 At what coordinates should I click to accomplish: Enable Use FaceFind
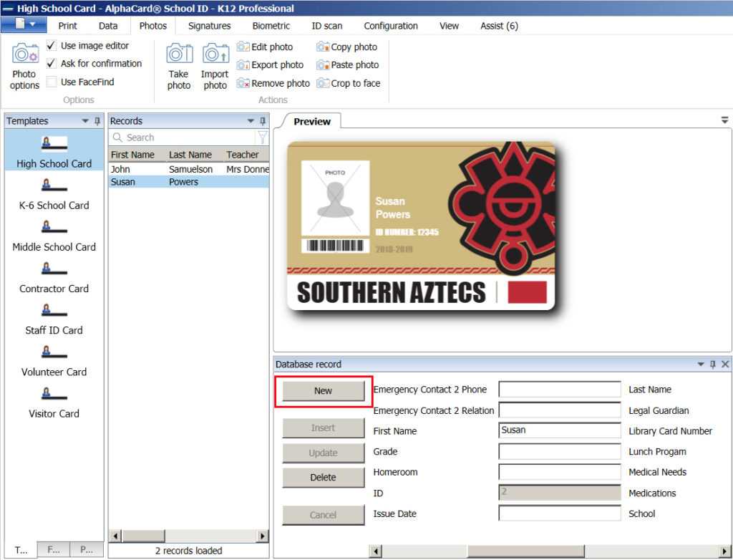[51, 81]
